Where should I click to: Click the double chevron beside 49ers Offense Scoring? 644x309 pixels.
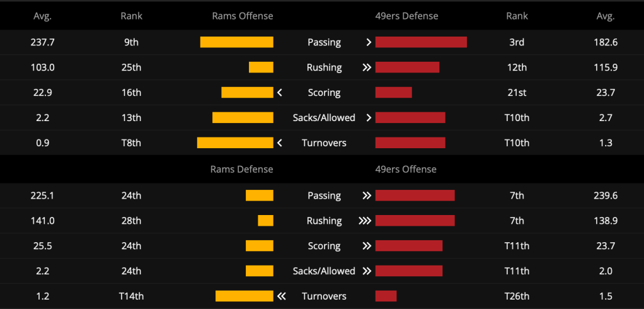(x=367, y=246)
